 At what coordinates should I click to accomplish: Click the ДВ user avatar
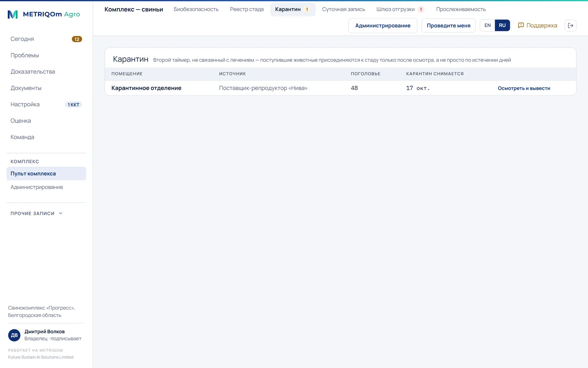click(x=14, y=335)
